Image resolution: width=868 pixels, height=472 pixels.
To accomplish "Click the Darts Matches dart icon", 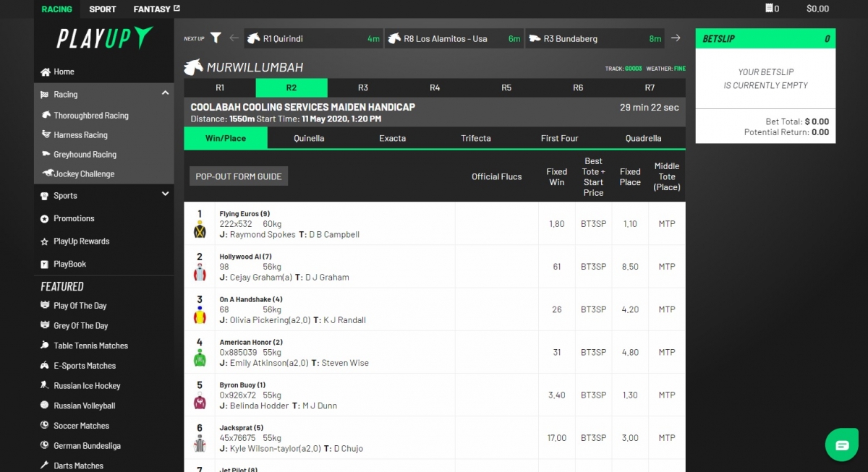I will [x=45, y=465].
